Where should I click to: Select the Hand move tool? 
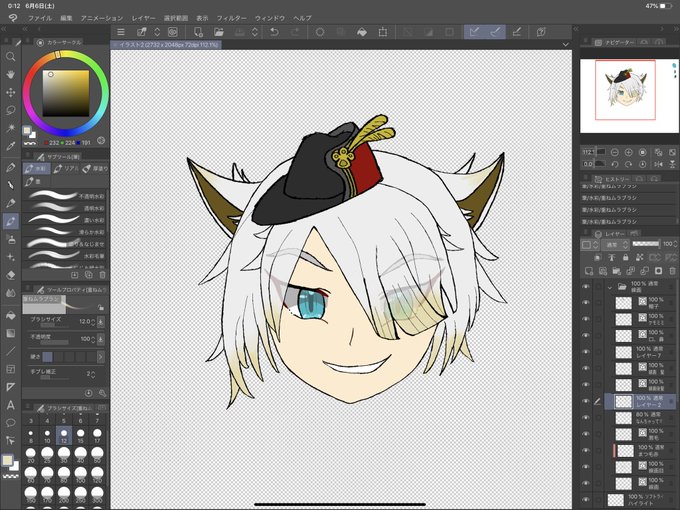(10, 75)
